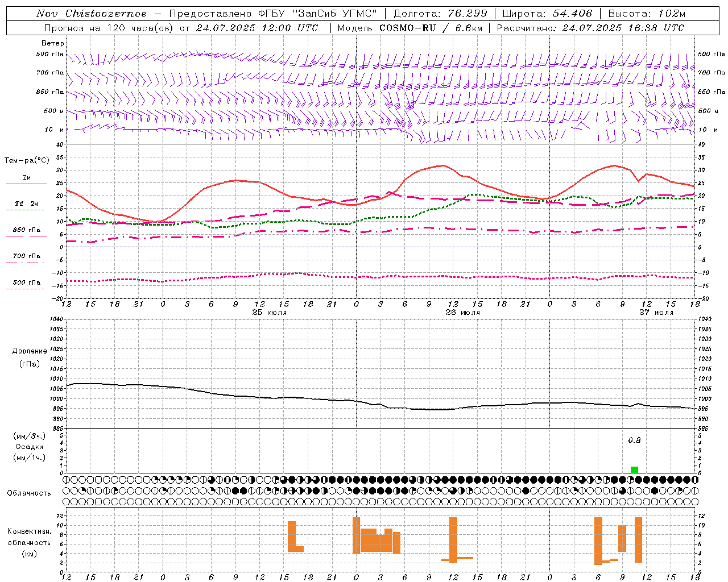Click the Ветер panel label
728x582 pixels.
point(53,43)
